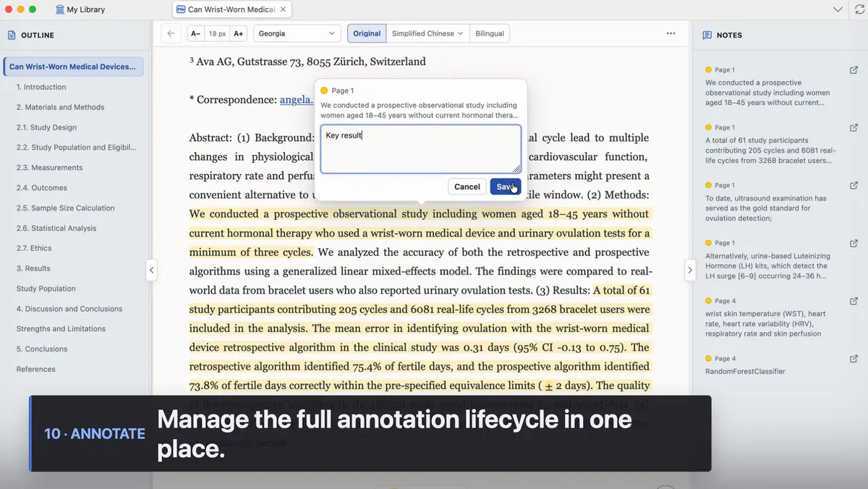This screenshot has height=489, width=868.
Task: Click yellow color dot in note popup
Action: click(324, 90)
